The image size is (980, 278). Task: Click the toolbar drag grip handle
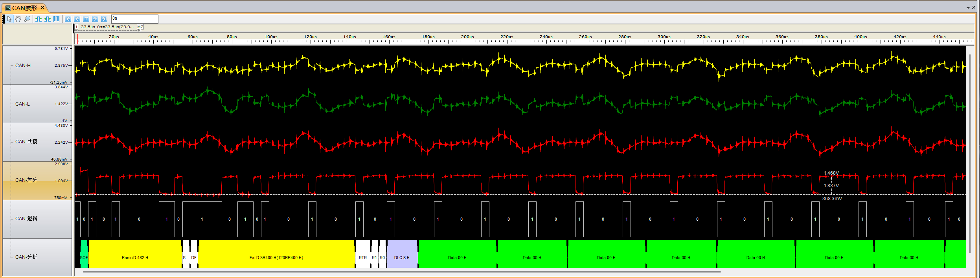click(x=4, y=19)
